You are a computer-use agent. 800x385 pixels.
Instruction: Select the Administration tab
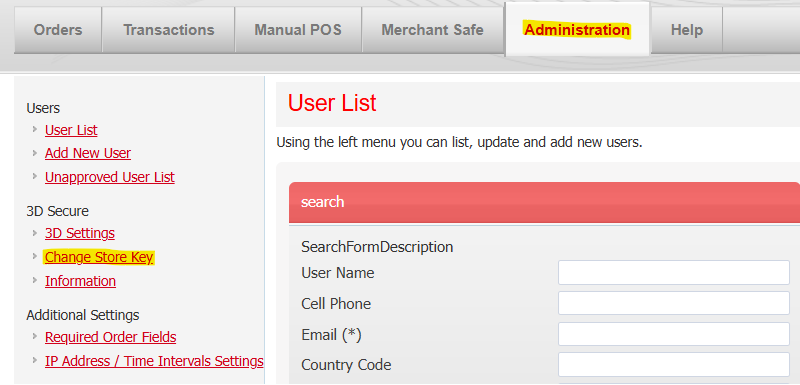point(577,30)
